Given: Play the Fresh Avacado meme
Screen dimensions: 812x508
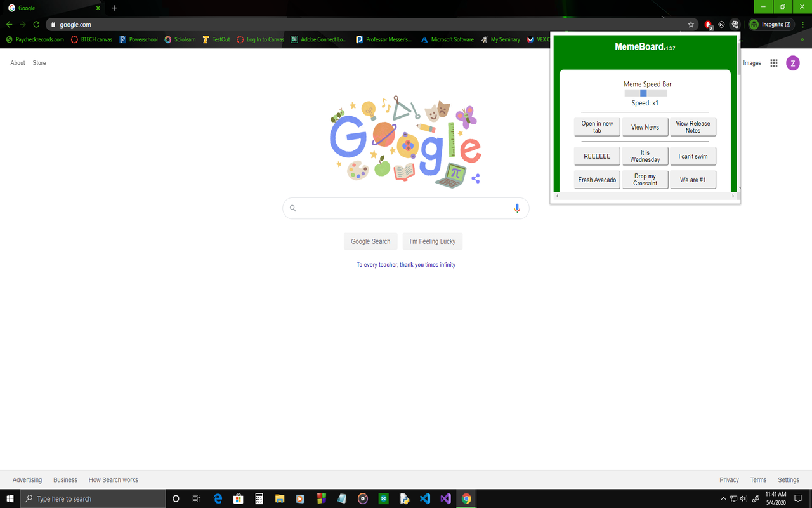Looking at the screenshot, I should 597,180.
